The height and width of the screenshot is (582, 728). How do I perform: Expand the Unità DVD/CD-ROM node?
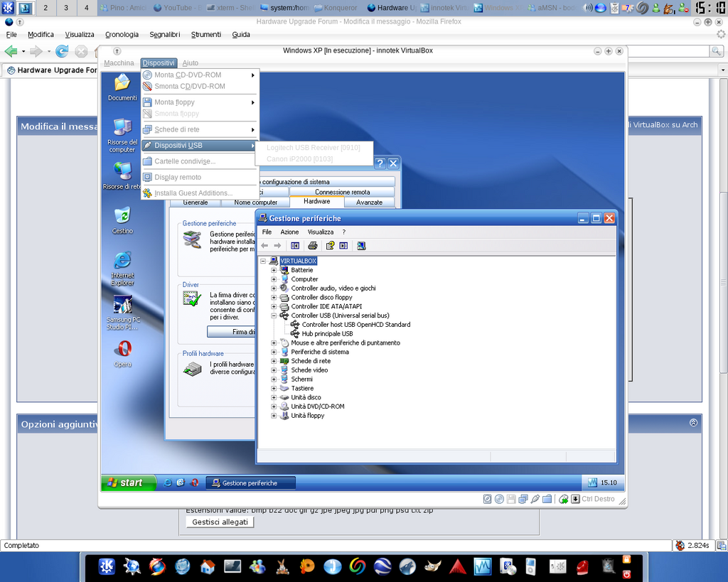point(274,406)
